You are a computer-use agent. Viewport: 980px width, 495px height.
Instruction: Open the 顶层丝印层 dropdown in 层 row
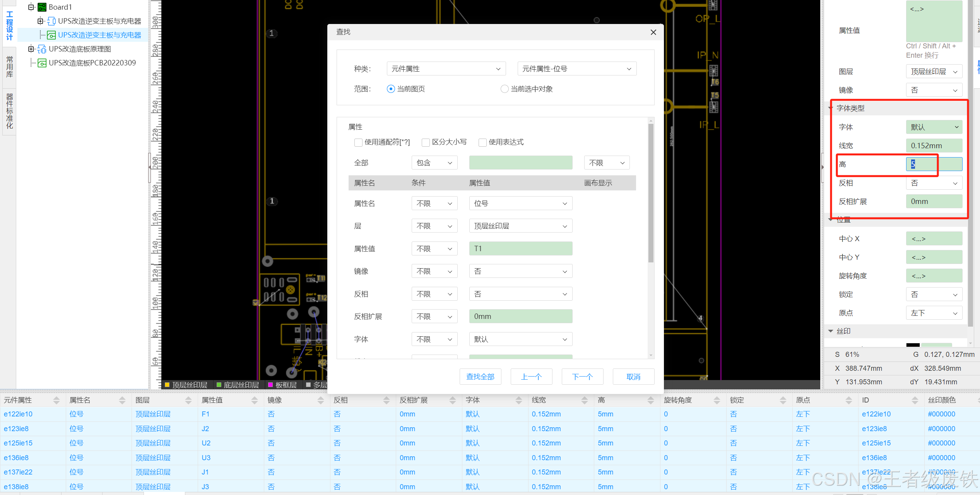click(x=520, y=226)
